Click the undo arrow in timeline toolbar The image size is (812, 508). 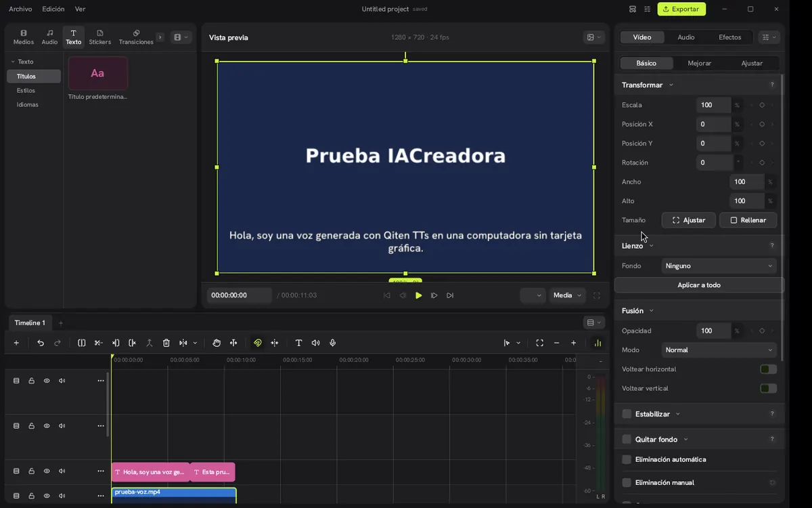point(41,343)
